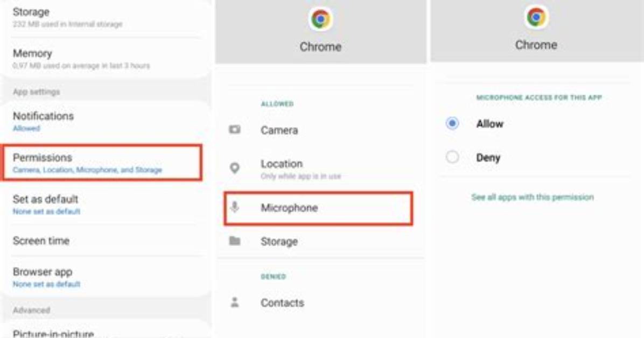Click 'MICROPHONE ACCESS FOR THIS APP' header
The image size is (644, 338).
[539, 97]
